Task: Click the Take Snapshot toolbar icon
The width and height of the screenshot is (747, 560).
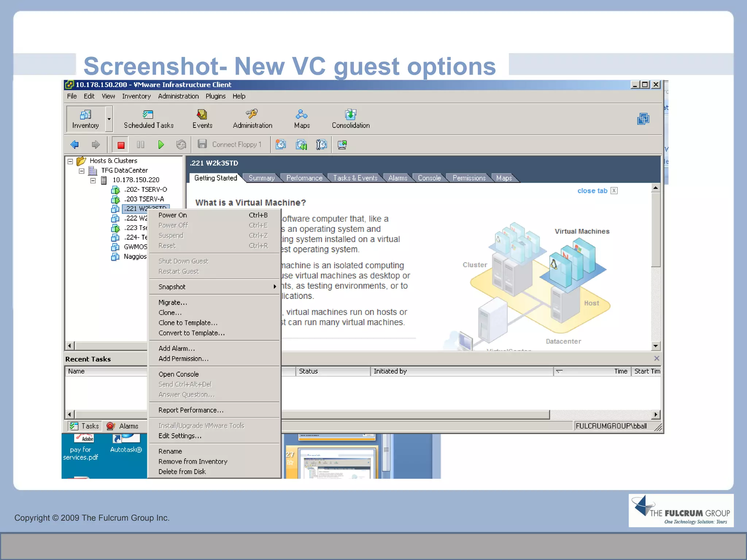Action: click(x=280, y=144)
